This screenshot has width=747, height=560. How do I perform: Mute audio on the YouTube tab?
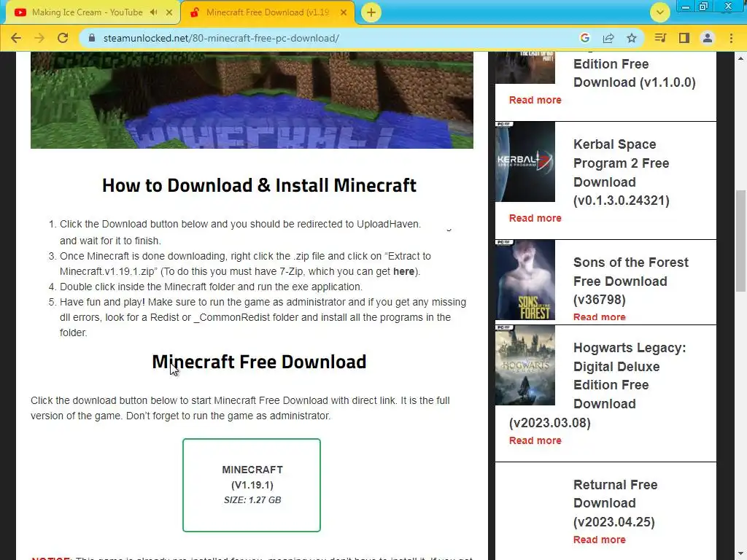[153, 12]
